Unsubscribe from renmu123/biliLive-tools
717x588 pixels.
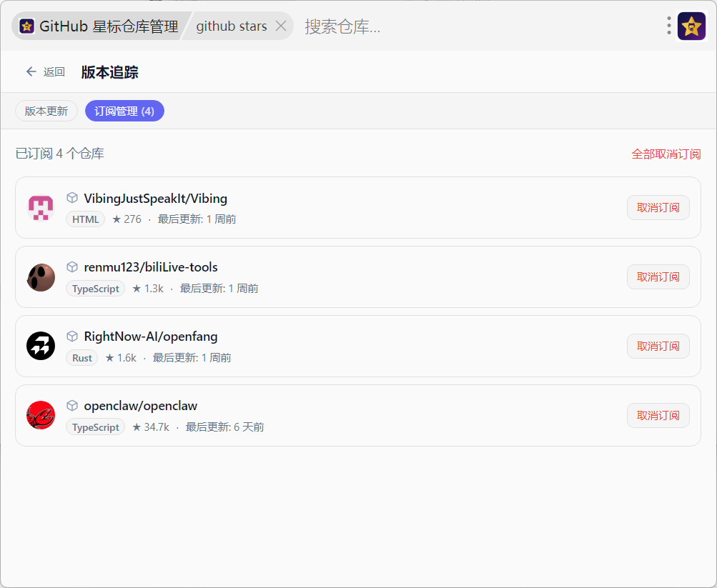point(658,277)
